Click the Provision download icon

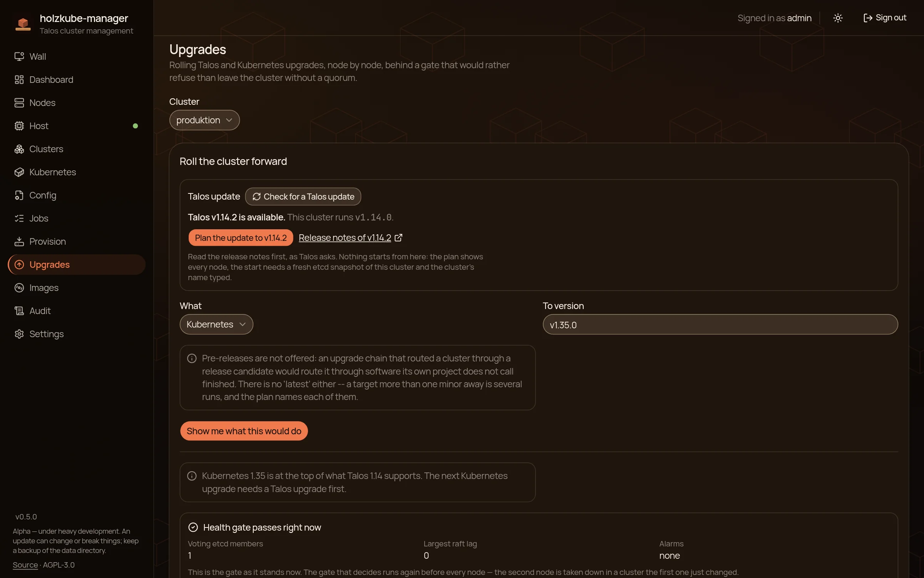tap(19, 242)
